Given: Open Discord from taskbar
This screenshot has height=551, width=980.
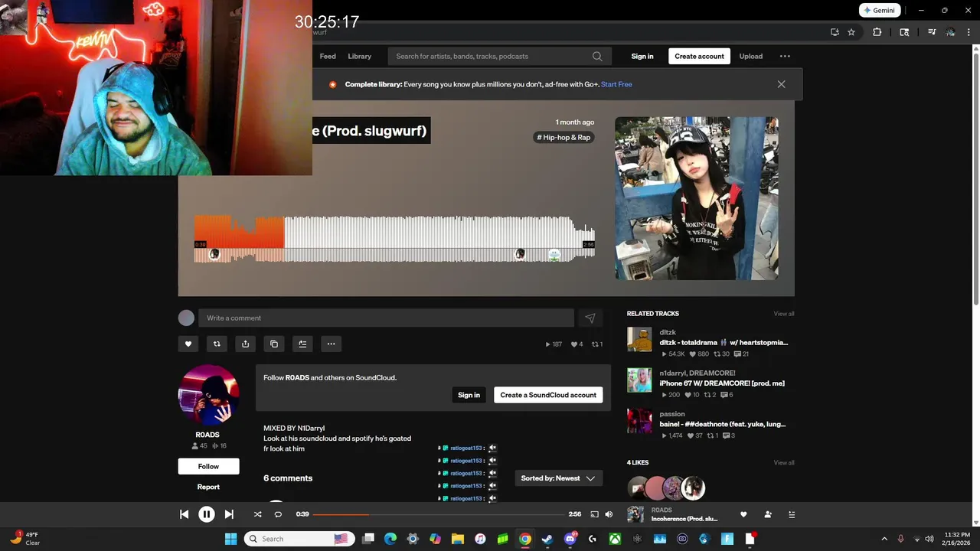Looking at the screenshot, I should tap(570, 539).
